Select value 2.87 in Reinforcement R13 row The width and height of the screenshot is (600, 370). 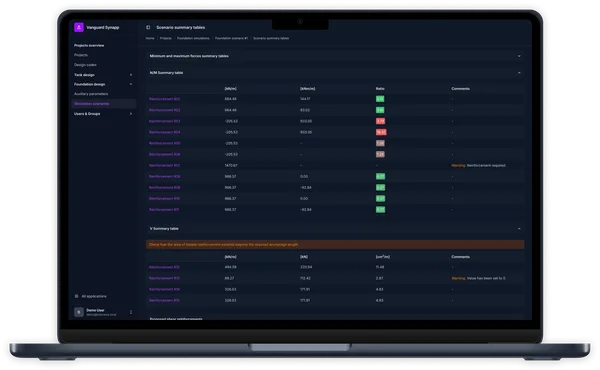(379, 278)
